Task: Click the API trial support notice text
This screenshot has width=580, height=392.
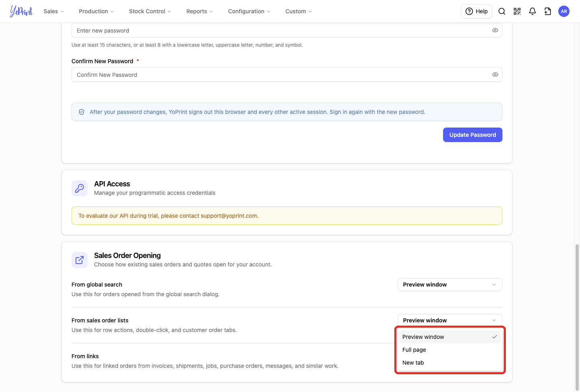Action: pos(168,216)
